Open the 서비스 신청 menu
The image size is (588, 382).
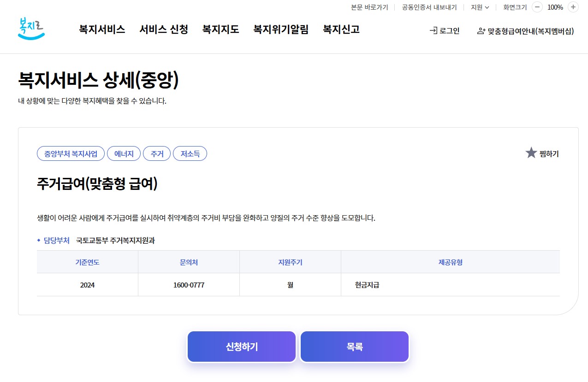point(164,29)
